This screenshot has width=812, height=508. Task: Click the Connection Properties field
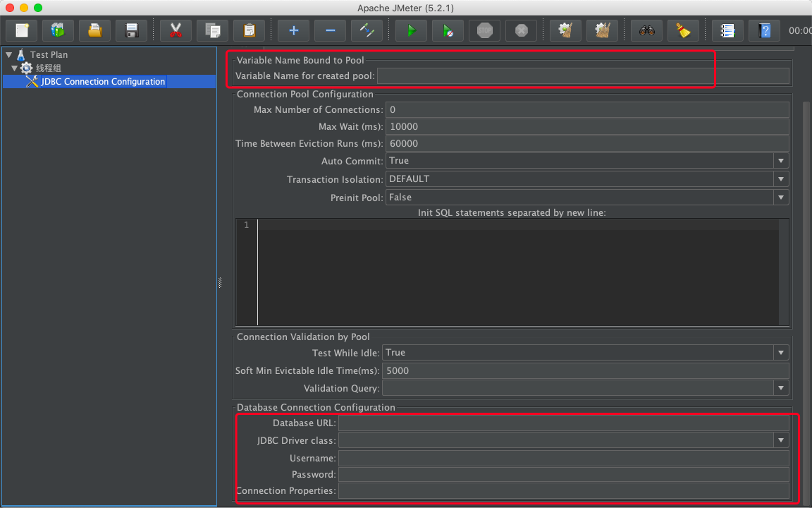(564, 491)
